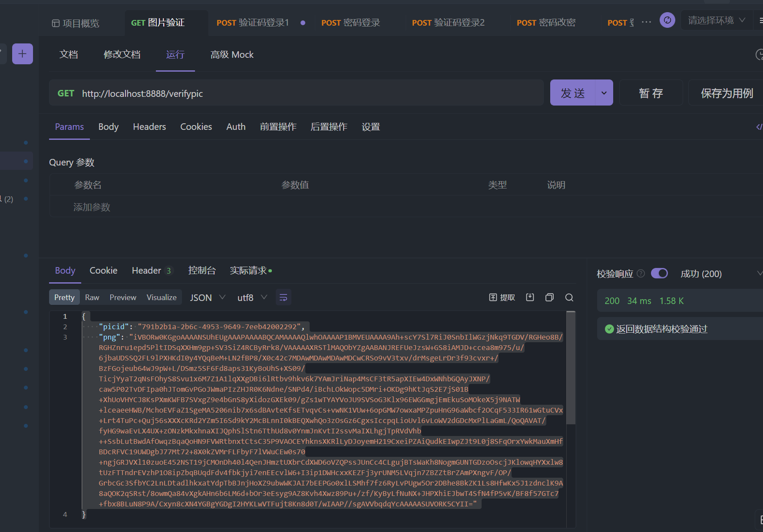Open the response Header 3 tab
763x532 pixels.
coord(152,271)
